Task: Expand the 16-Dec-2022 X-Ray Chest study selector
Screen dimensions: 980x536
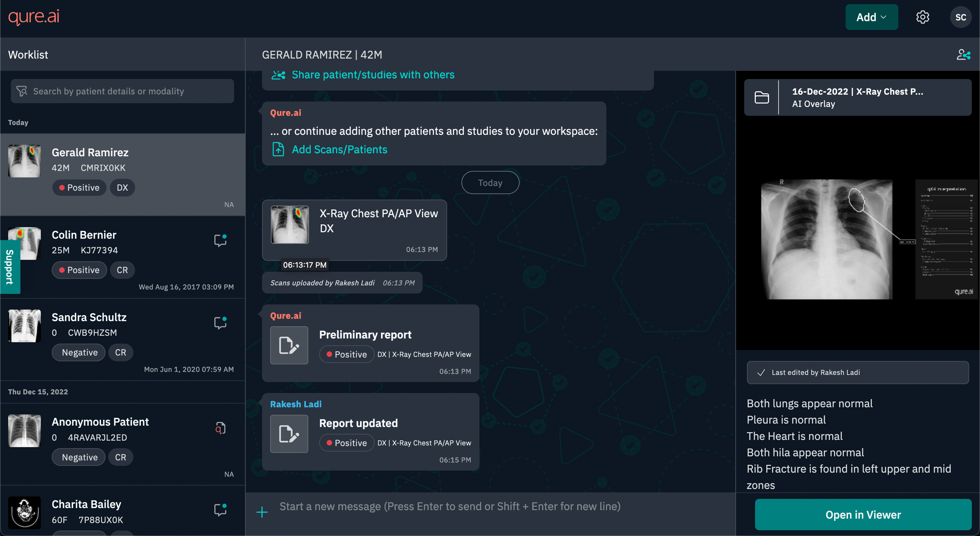Action: tap(857, 97)
